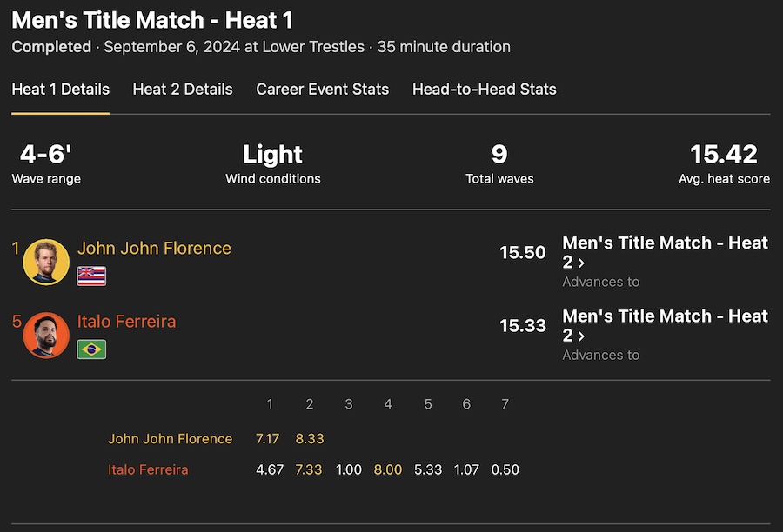Follow Ferreira's Men's Title Match Heat 2 link
This screenshot has width=783, height=532.
665,325
